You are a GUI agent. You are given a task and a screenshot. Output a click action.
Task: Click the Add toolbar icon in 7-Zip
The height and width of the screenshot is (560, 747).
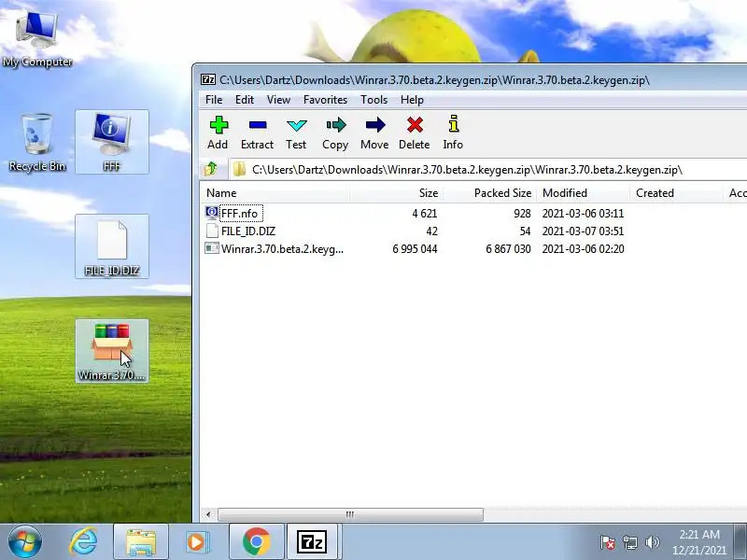(x=218, y=125)
